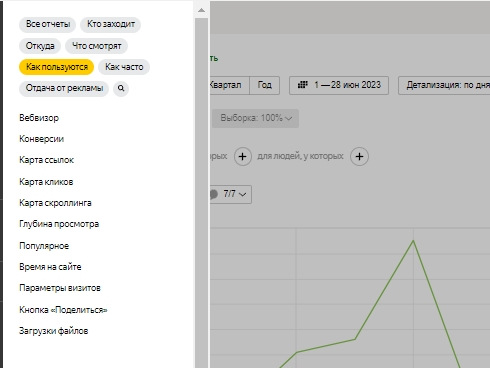Open the Карта скроллинга report

[x=55, y=203]
